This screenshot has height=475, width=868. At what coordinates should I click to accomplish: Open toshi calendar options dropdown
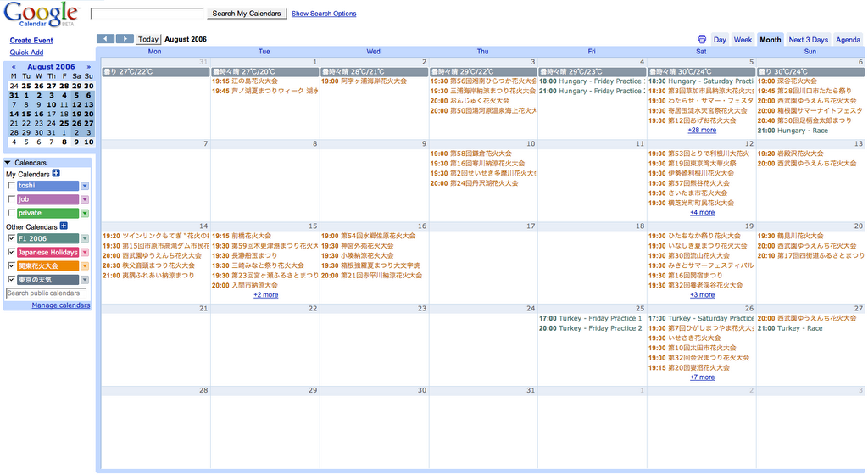pyautogui.click(x=85, y=186)
